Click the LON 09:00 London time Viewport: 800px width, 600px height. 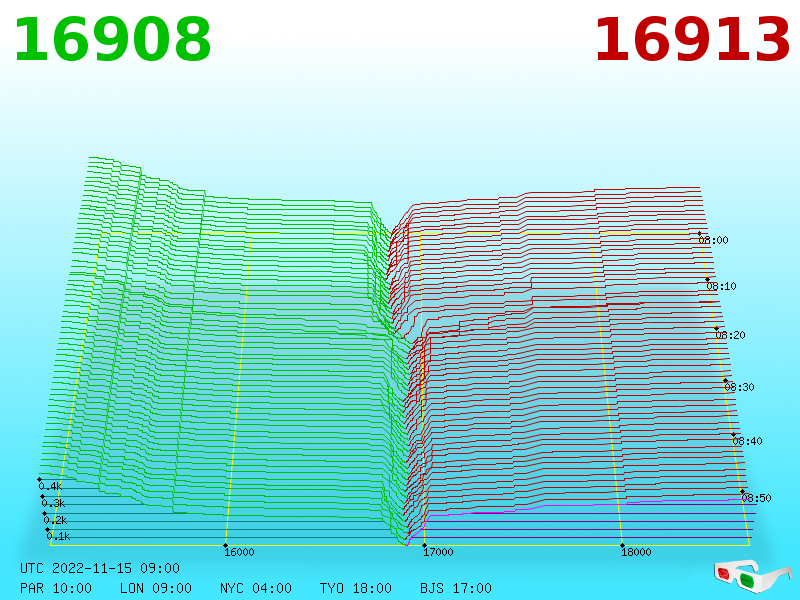pyautogui.click(x=156, y=588)
